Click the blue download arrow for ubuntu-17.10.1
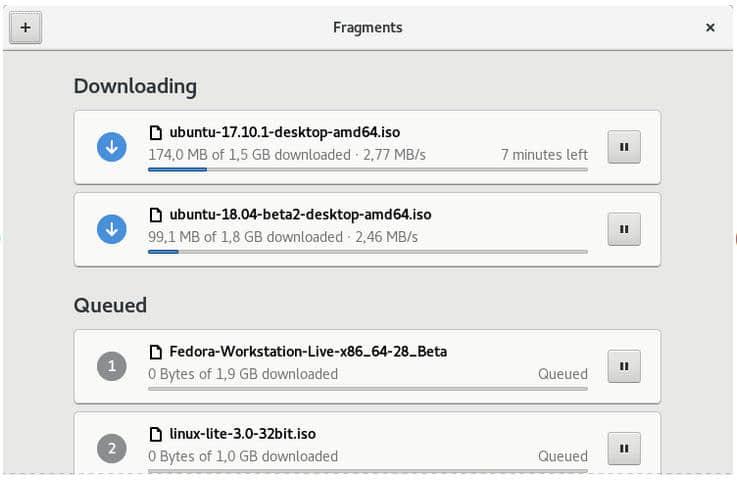The image size is (737, 480). pyautogui.click(x=112, y=147)
